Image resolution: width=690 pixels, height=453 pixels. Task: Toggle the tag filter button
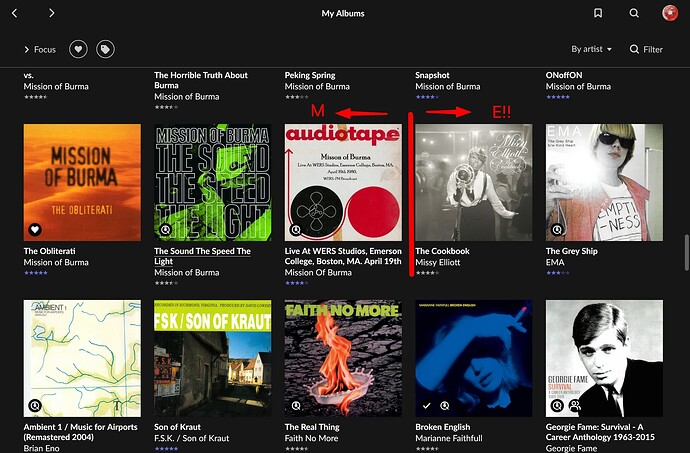(x=105, y=49)
